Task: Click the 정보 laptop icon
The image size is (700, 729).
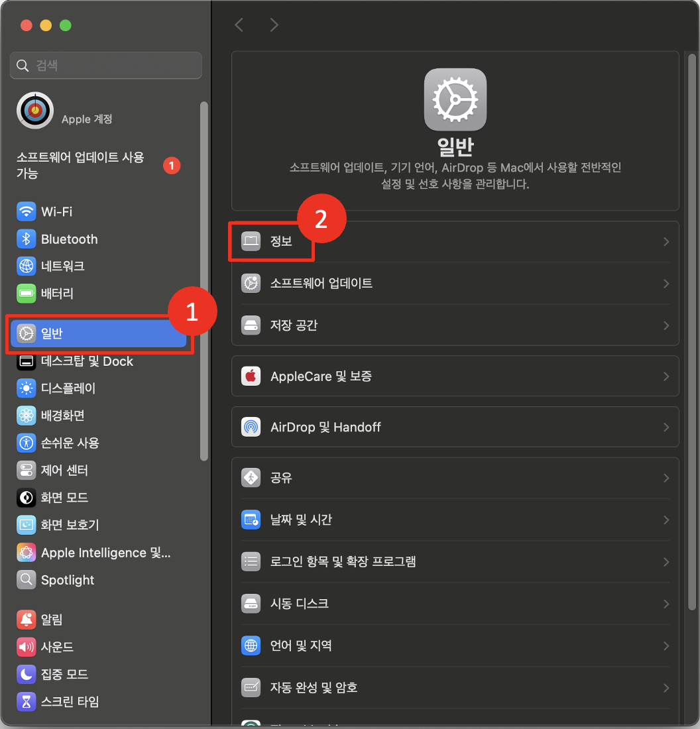Action: (x=251, y=241)
